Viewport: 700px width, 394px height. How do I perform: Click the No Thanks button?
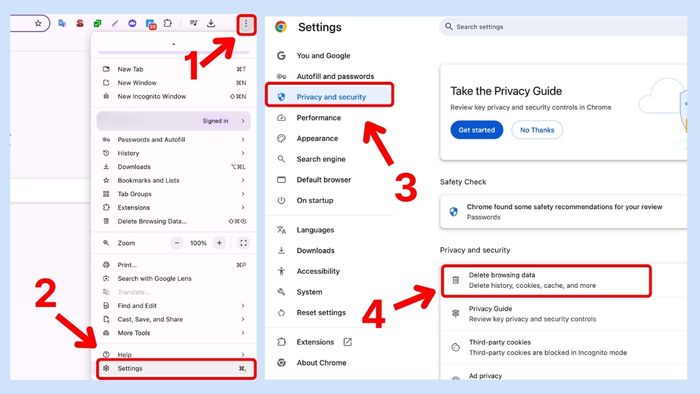point(537,130)
